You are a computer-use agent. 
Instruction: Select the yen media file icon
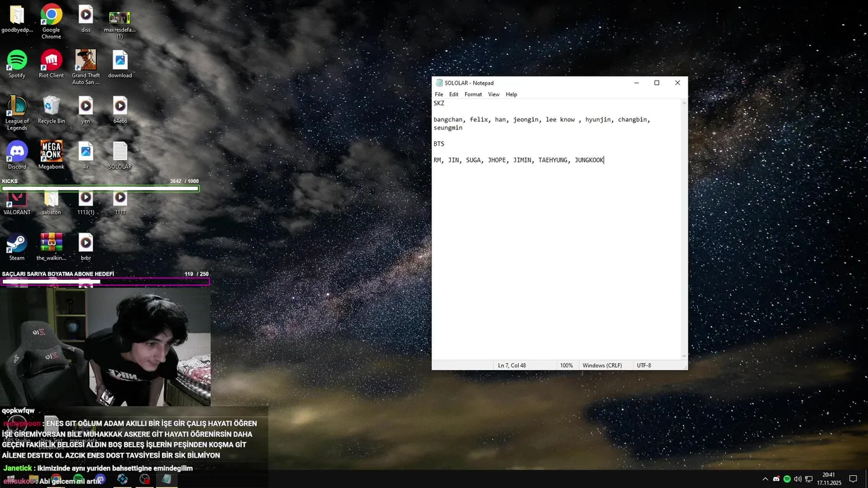coord(85,109)
